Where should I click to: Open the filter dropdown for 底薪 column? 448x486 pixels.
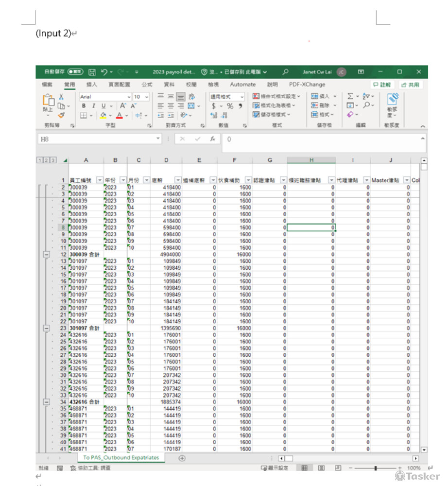click(178, 180)
